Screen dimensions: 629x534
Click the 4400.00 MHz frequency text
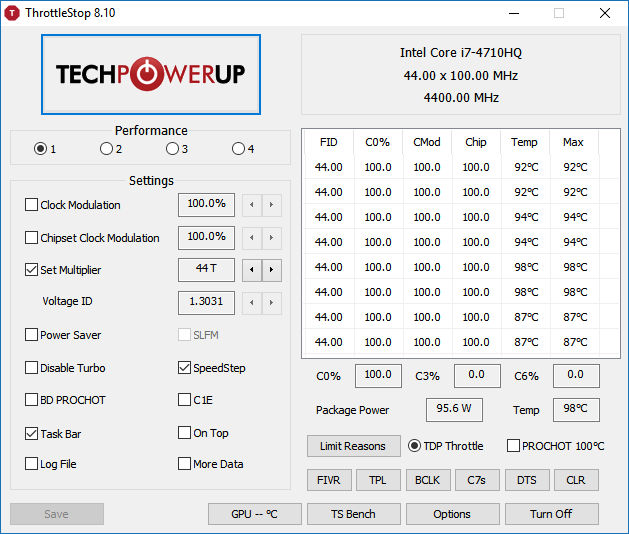pos(461,97)
